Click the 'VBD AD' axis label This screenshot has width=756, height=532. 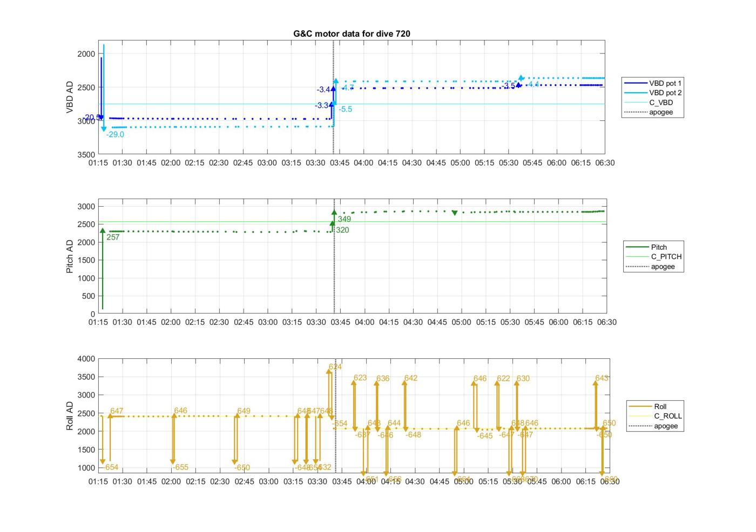point(70,97)
